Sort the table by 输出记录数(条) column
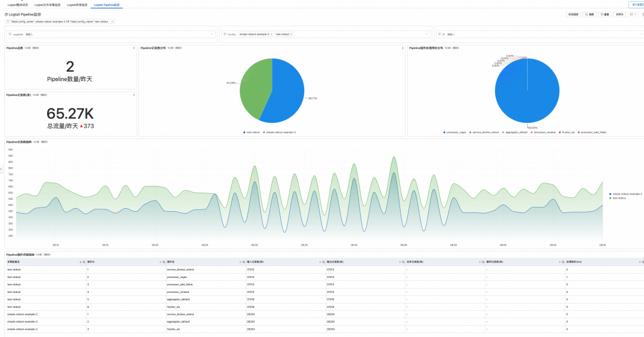Screen dimensions: 644x337 coord(400,262)
